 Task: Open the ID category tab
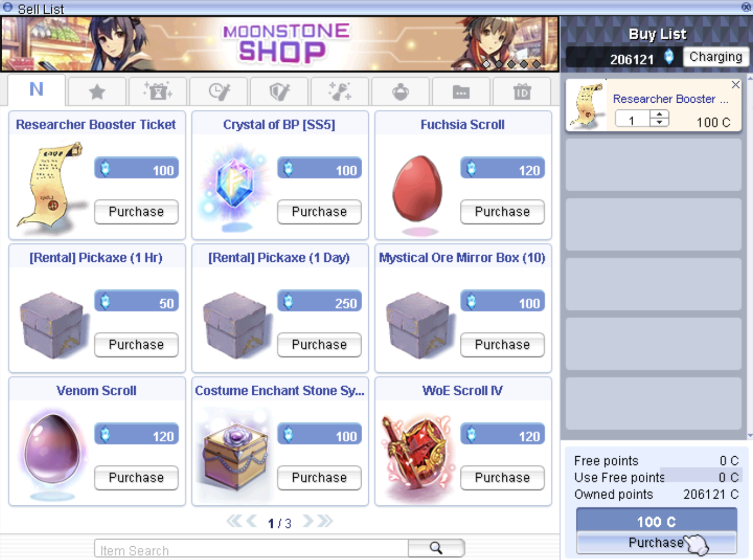click(x=522, y=91)
